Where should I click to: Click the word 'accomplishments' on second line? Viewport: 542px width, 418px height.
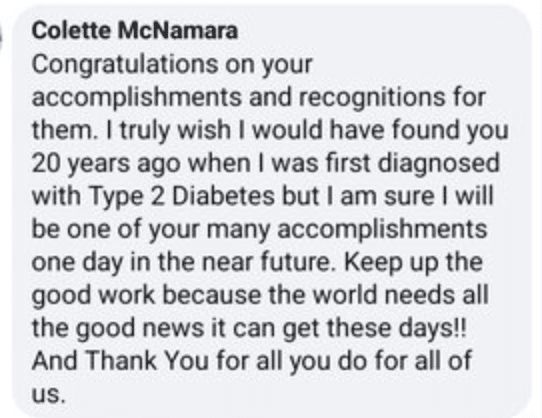point(137,98)
